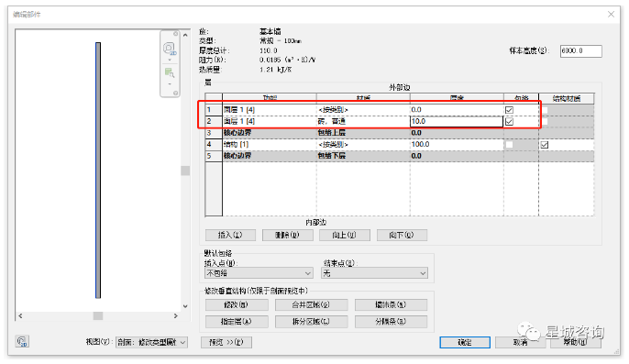Viewport: 629px width, 364px height.
Task: Click the 取消 cancel button
Action: [x=520, y=342]
